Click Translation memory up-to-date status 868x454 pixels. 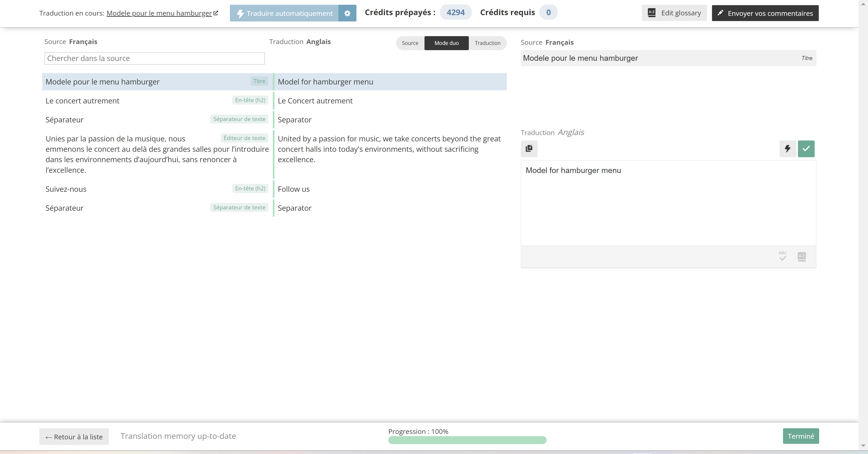pos(178,436)
